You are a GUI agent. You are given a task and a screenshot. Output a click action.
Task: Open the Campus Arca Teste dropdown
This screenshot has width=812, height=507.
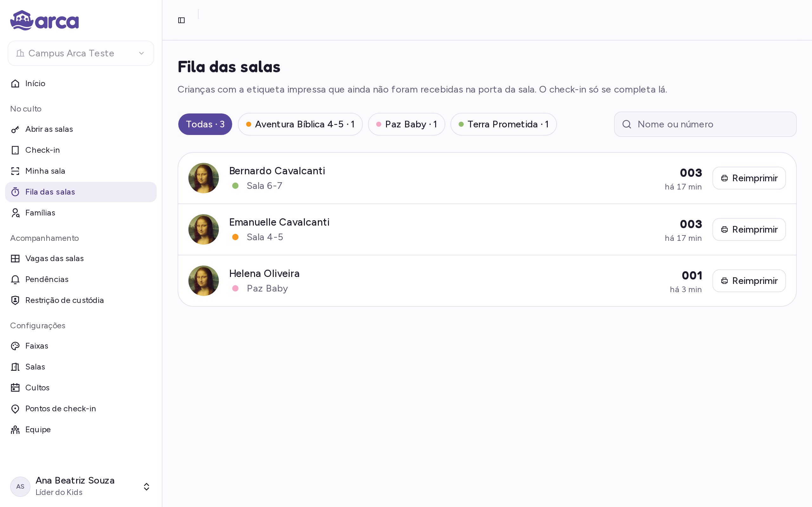tap(81, 53)
